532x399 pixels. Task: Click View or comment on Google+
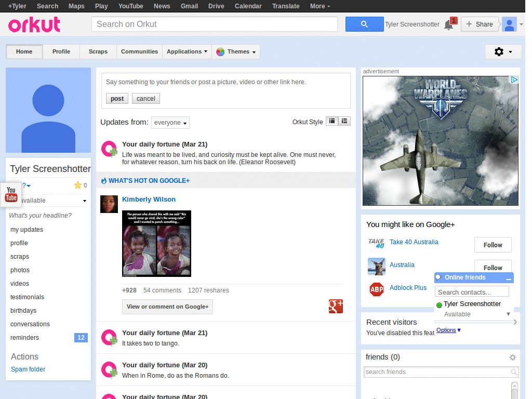coord(167,307)
